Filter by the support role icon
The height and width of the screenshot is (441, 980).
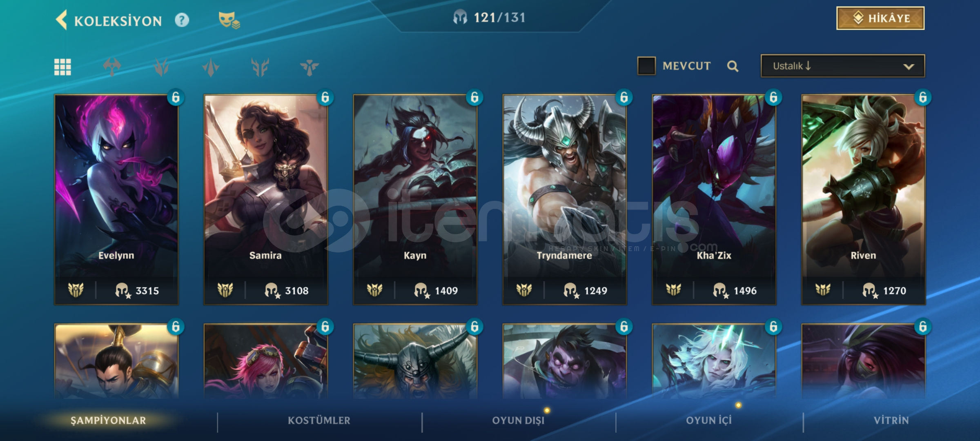coord(310,67)
